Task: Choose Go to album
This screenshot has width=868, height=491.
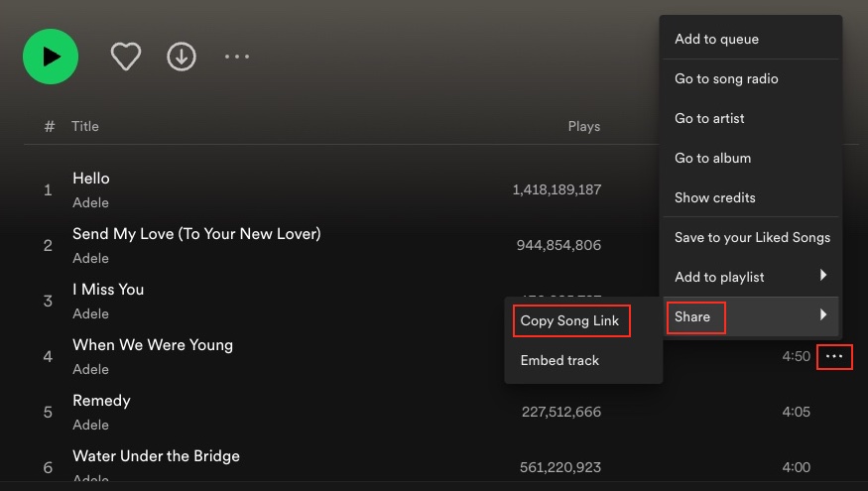Action: [712, 159]
